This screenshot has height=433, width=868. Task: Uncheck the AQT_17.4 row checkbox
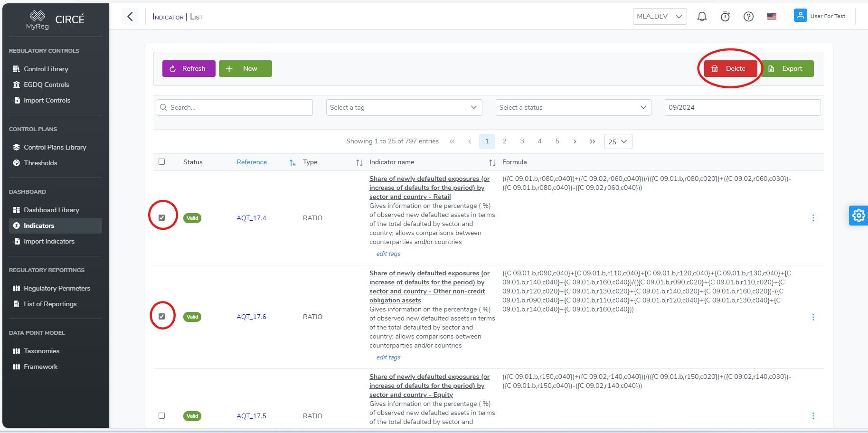tap(162, 218)
